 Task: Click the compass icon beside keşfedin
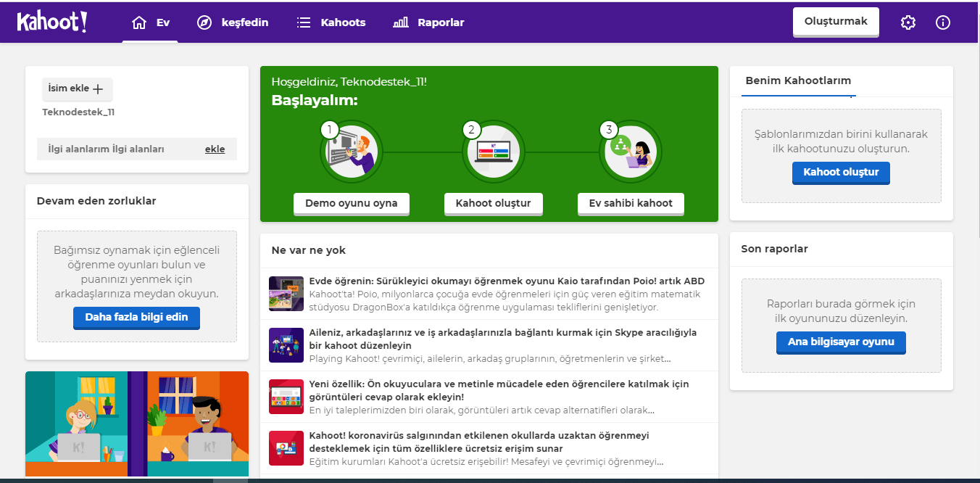204,22
